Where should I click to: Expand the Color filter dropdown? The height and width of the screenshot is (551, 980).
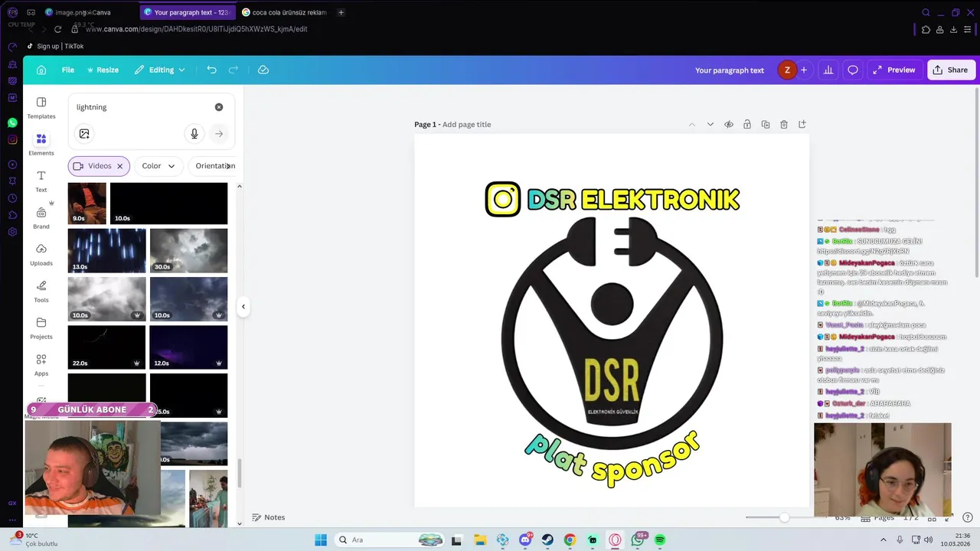coord(158,166)
